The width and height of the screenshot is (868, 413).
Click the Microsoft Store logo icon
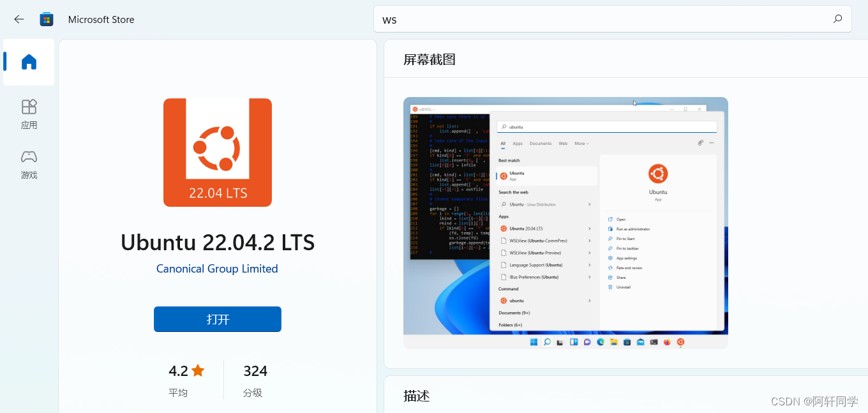point(46,19)
